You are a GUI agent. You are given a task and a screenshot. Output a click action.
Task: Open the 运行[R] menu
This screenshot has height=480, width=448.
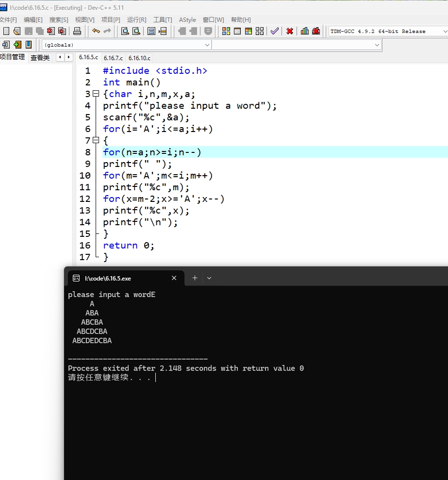(136, 19)
